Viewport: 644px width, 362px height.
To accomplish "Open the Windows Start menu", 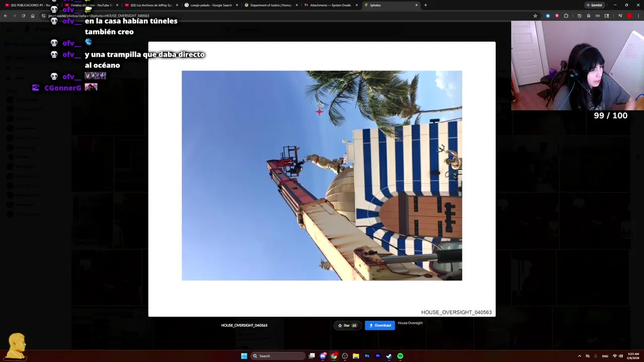I will [244, 356].
